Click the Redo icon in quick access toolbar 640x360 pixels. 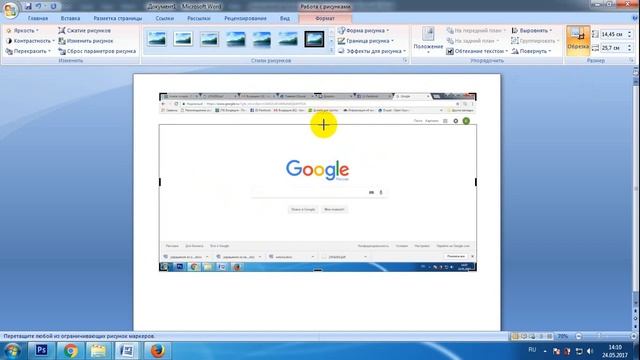coord(53,7)
